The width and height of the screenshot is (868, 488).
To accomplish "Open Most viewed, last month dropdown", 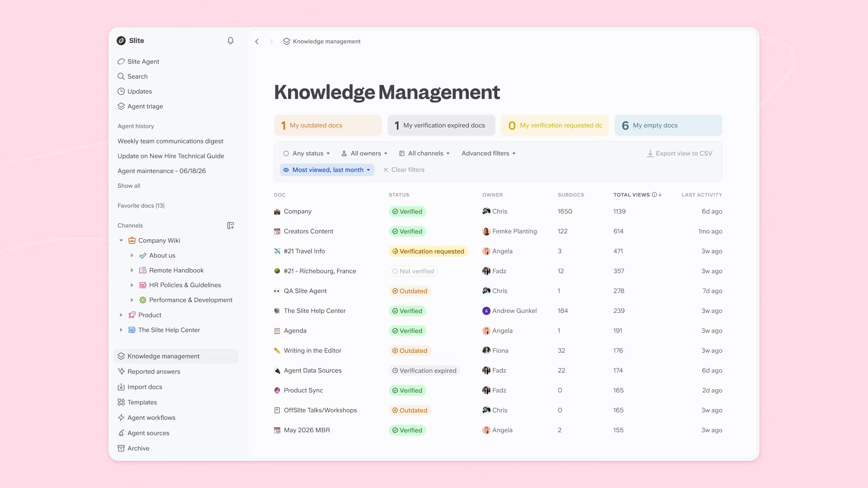I will [x=327, y=170].
